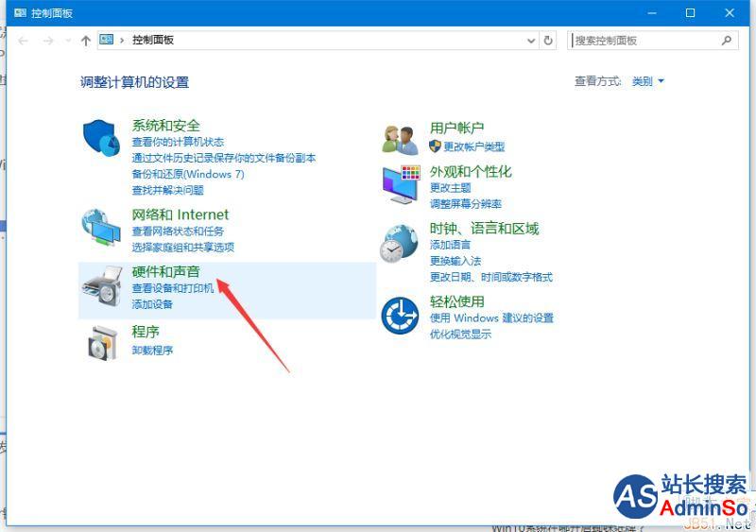Click the back navigation arrow
This screenshot has width=756, height=532.
click(23, 41)
